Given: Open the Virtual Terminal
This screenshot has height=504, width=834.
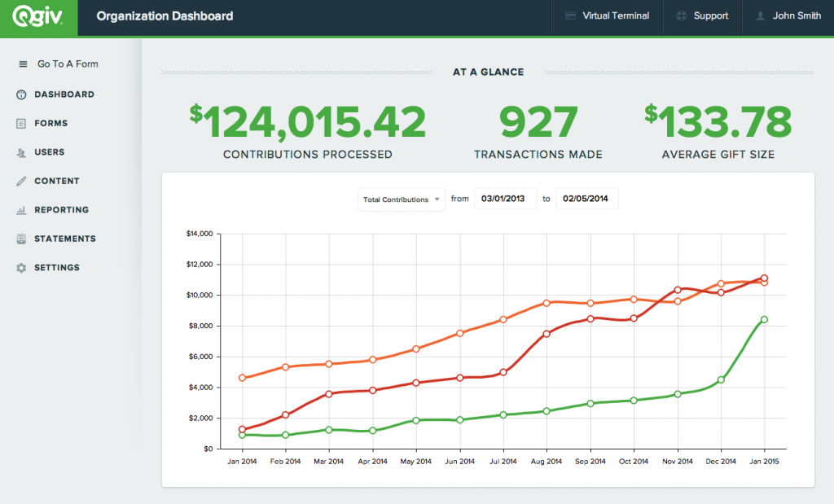Looking at the screenshot, I should click(x=607, y=15).
